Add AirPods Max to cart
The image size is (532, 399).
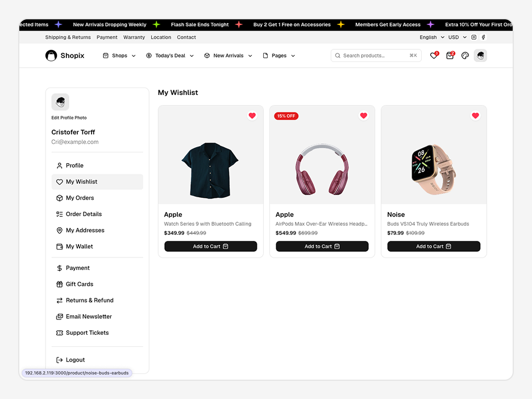322,246
